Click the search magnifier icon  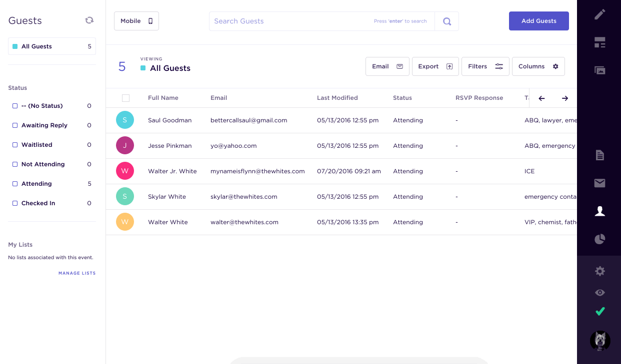tap(447, 21)
